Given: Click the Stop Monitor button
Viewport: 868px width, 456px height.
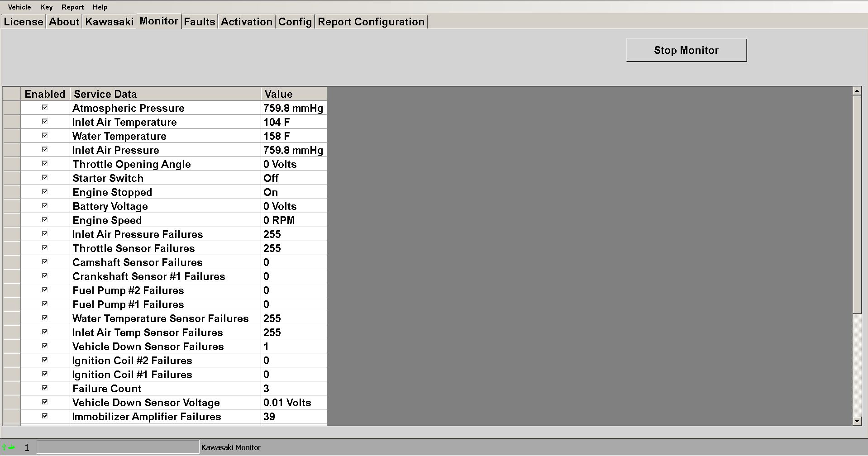Looking at the screenshot, I should coord(686,50).
